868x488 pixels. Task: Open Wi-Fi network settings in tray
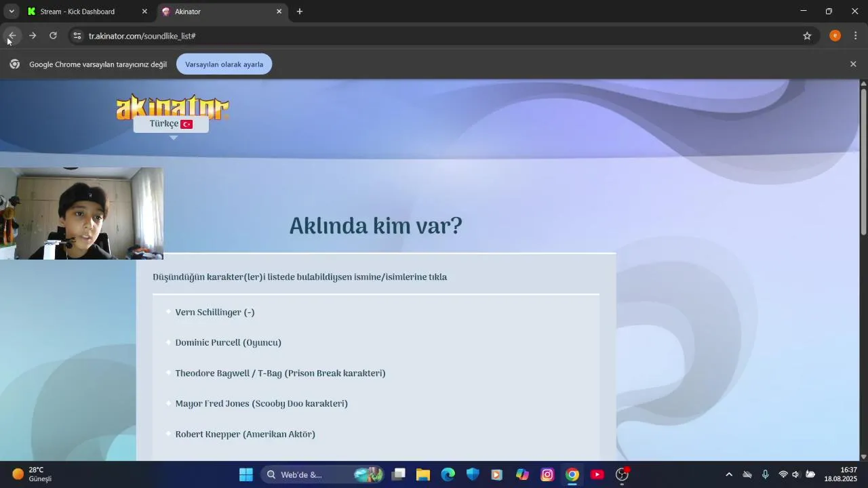click(783, 474)
